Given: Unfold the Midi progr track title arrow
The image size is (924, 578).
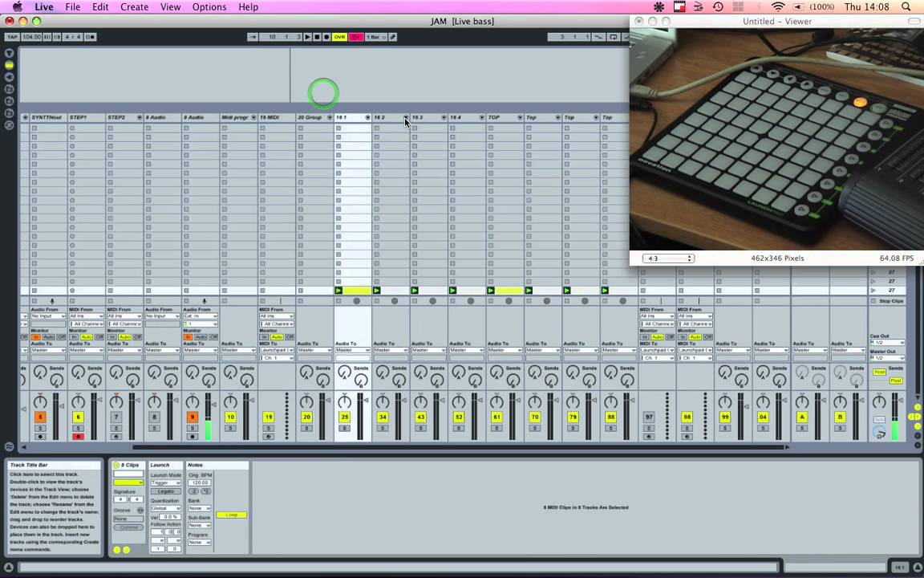Looking at the screenshot, I should tap(254, 117).
